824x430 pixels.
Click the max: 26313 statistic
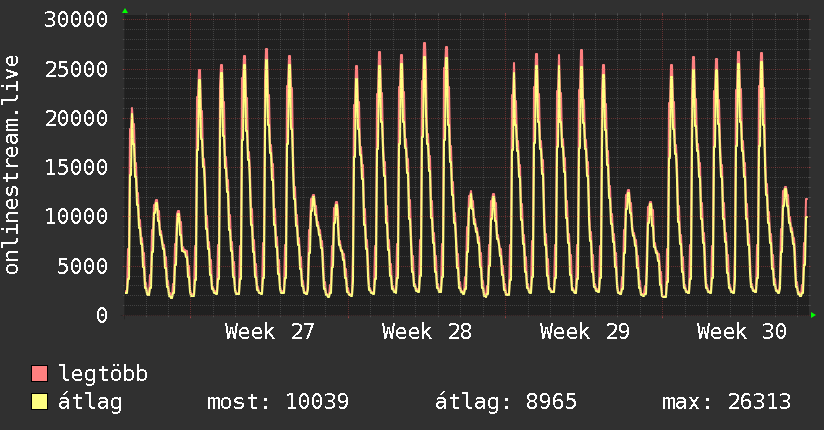pyautogui.click(x=726, y=402)
